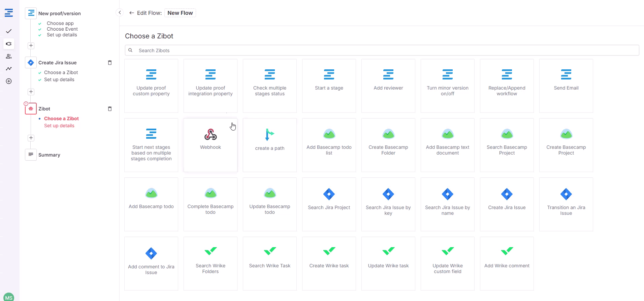Pick the Create Jira Issue zibot tile

(507, 204)
